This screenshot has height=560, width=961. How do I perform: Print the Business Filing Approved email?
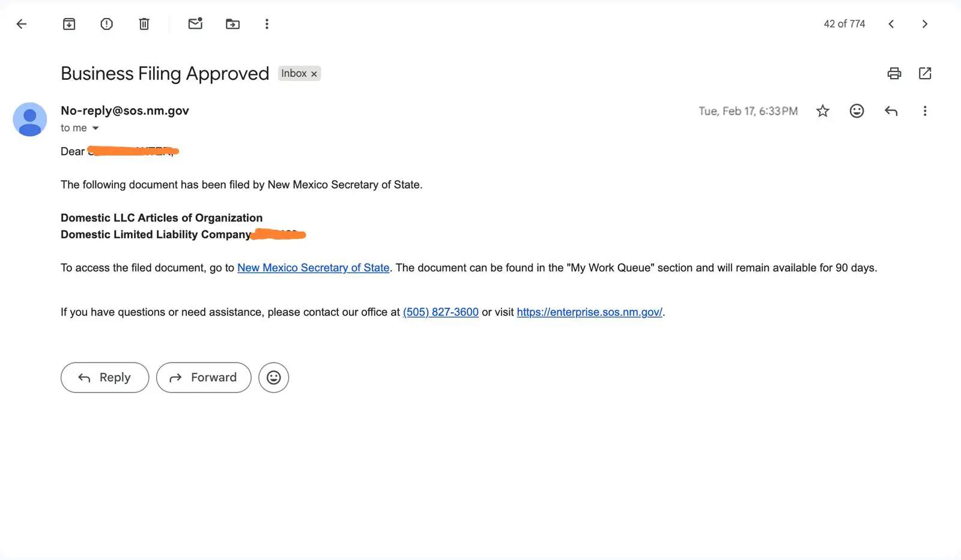894,73
